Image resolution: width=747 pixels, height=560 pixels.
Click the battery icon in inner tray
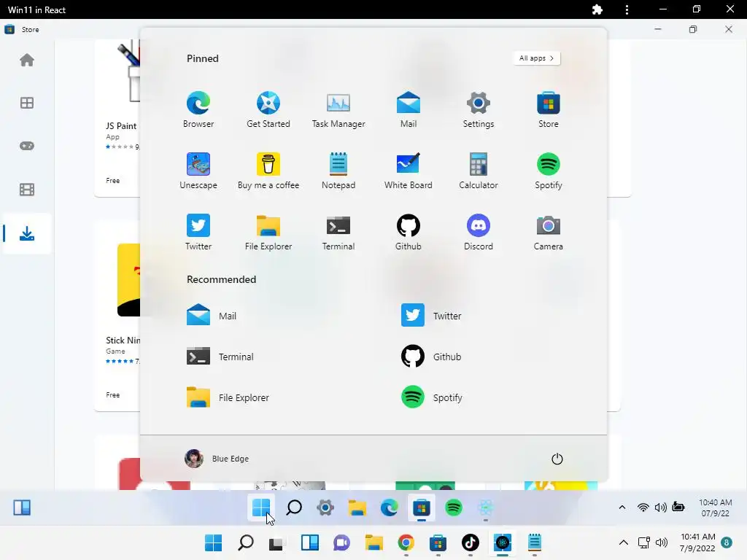678,507
